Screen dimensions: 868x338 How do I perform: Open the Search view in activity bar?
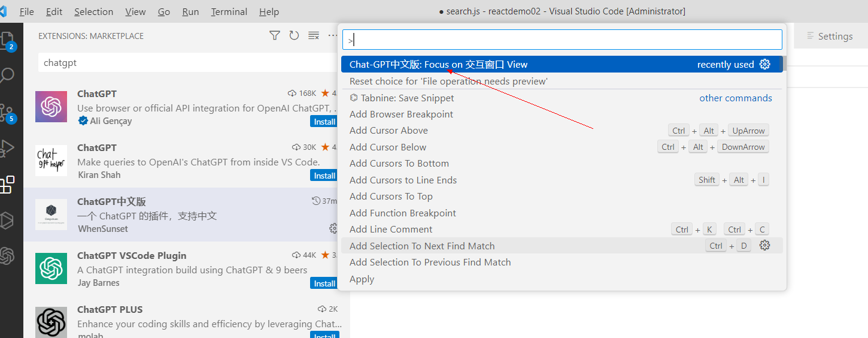click(x=7, y=76)
